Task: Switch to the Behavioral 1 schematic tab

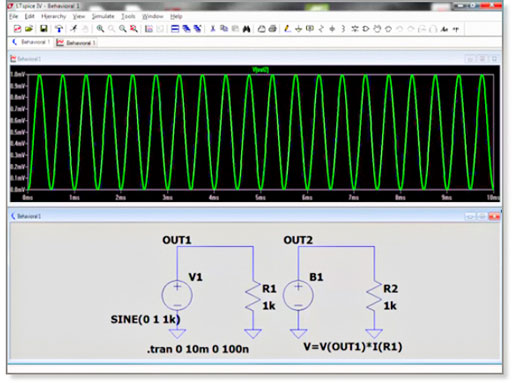Action: tap(31, 42)
